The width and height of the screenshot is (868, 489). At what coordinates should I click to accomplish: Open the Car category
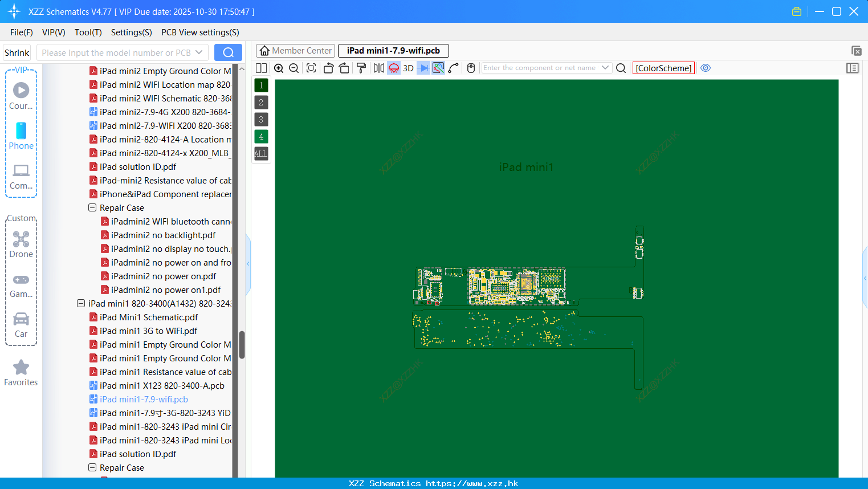pyautogui.click(x=21, y=325)
